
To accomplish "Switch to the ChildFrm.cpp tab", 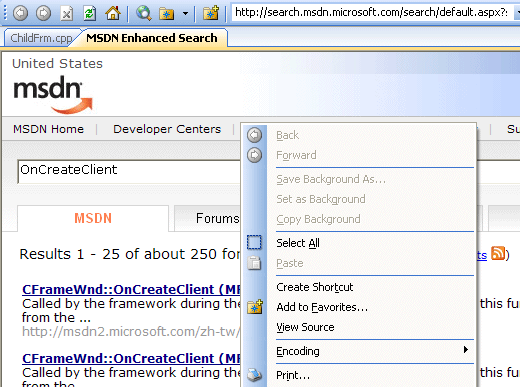I will [x=41, y=38].
